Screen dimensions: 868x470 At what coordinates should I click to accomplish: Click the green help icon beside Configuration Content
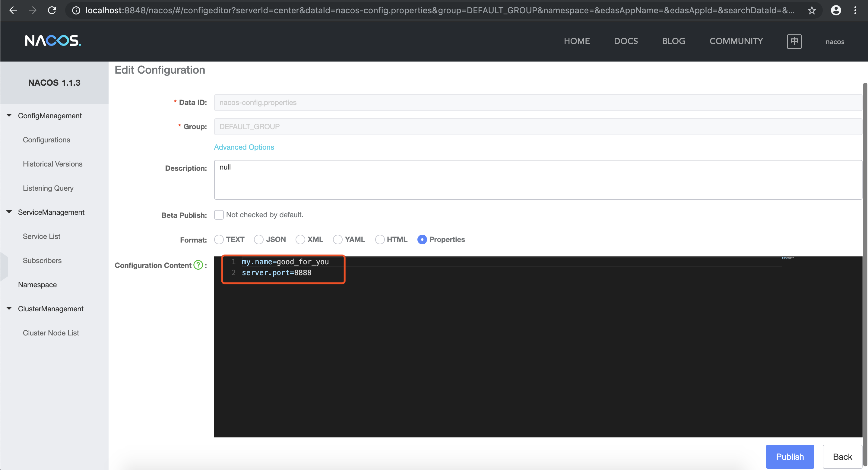pyautogui.click(x=198, y=265)
